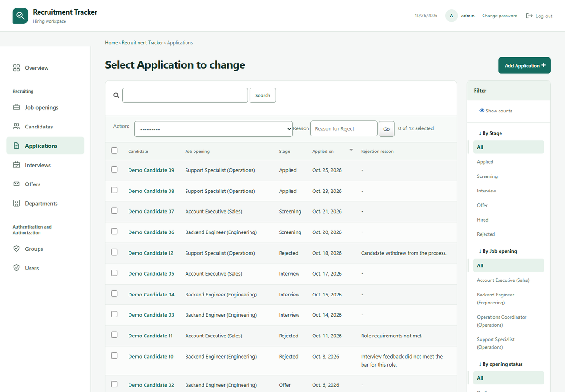Click the eye icon next to Show counts
This screenshot has width=565, height=392.
(482, 111)
